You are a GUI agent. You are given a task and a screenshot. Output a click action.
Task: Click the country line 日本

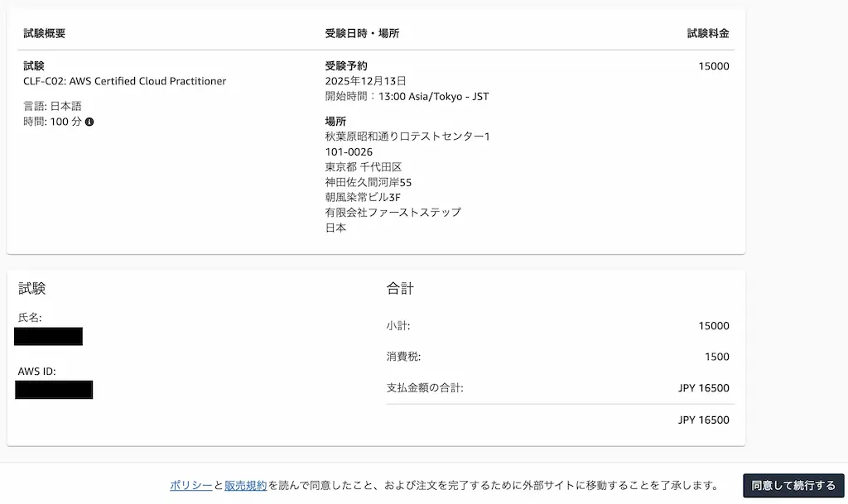tap(335, 228)
